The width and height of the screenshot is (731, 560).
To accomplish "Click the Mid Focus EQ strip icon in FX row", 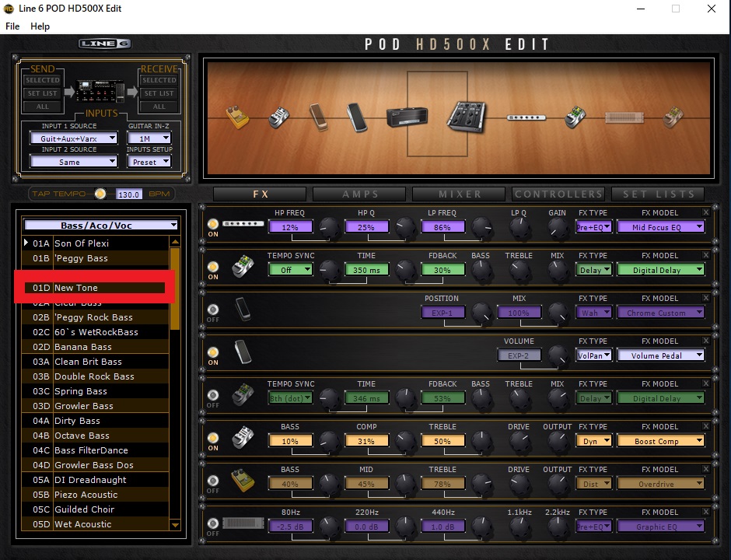I will click(x=243, y=224).
